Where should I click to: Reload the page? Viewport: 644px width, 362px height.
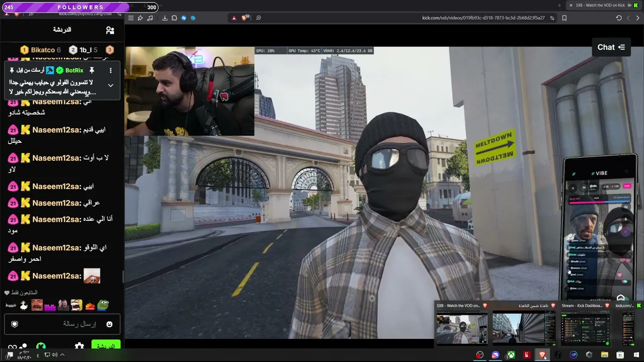click(619, 18)
